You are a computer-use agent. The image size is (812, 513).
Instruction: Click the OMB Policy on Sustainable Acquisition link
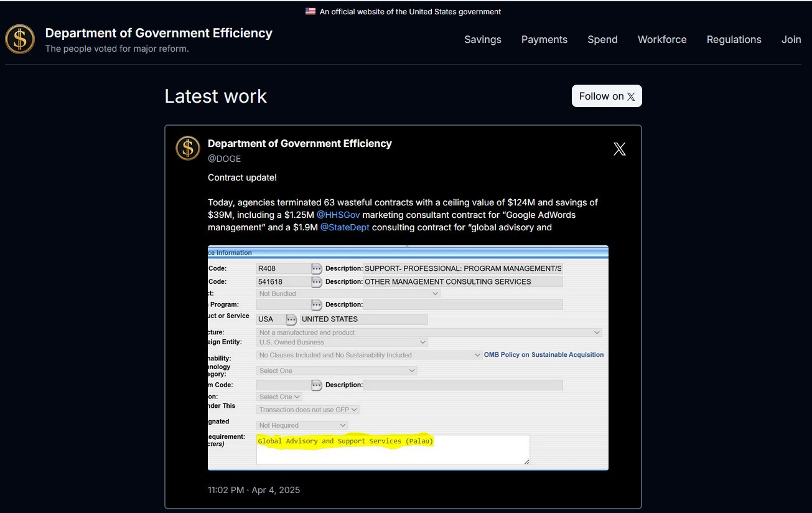pyautogui.click(x=544, y=355)
